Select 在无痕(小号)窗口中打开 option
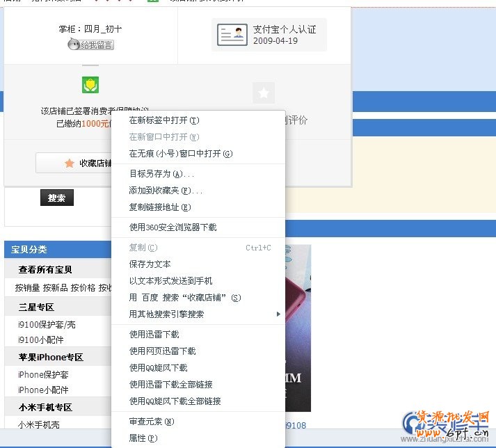496x448 pixels. [198, 154]
